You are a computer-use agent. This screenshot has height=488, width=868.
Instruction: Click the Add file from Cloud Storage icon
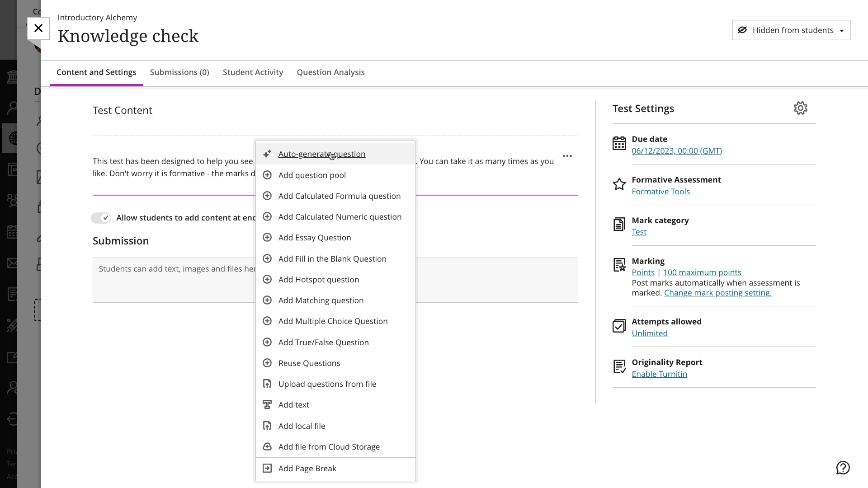267,447
